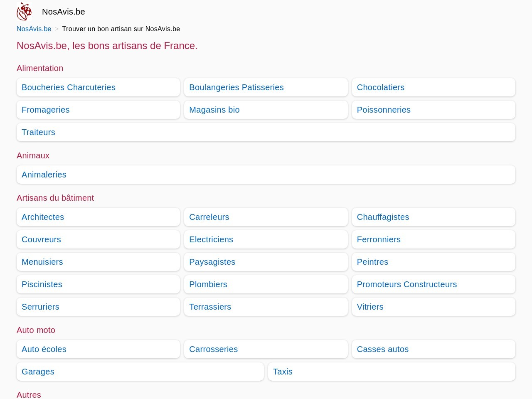Open Auto écoles category
This screenshot has width=532, height=399.
(98, 349)
